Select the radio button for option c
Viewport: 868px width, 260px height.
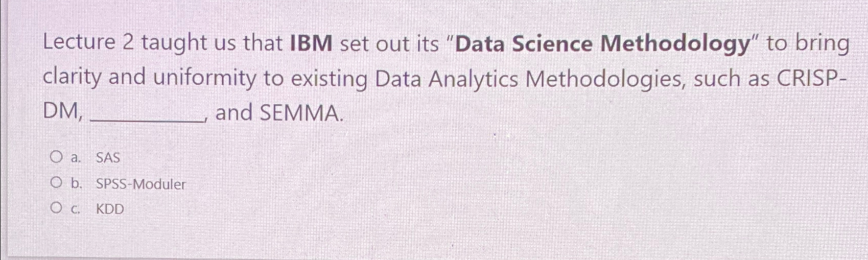(x=56, y=208)
